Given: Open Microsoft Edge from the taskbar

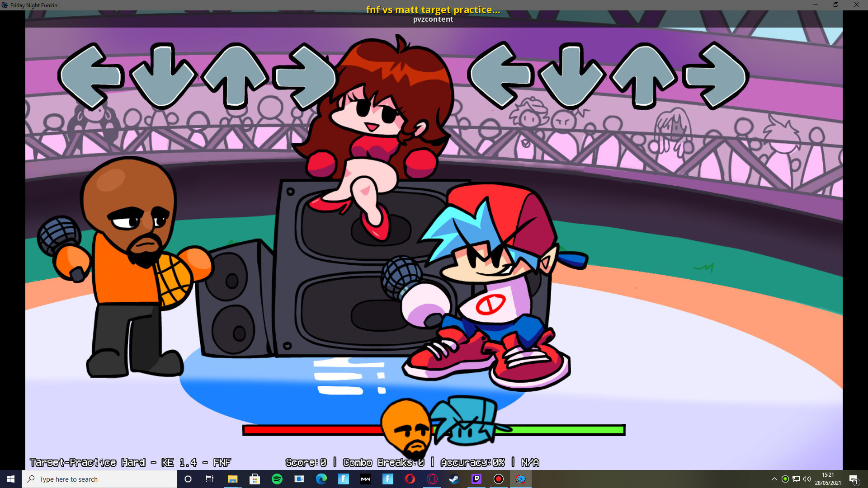Looking at the screenshot, I should click(x=321, y=479).
